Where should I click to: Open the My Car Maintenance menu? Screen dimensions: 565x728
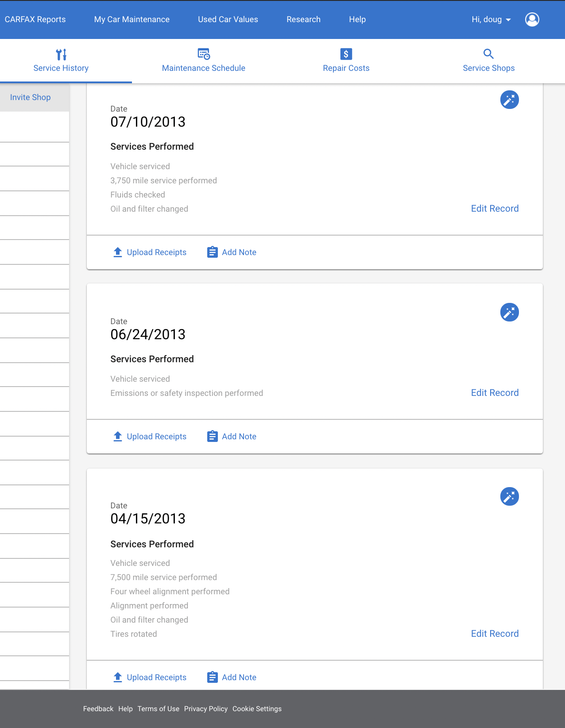coord(132,19)
